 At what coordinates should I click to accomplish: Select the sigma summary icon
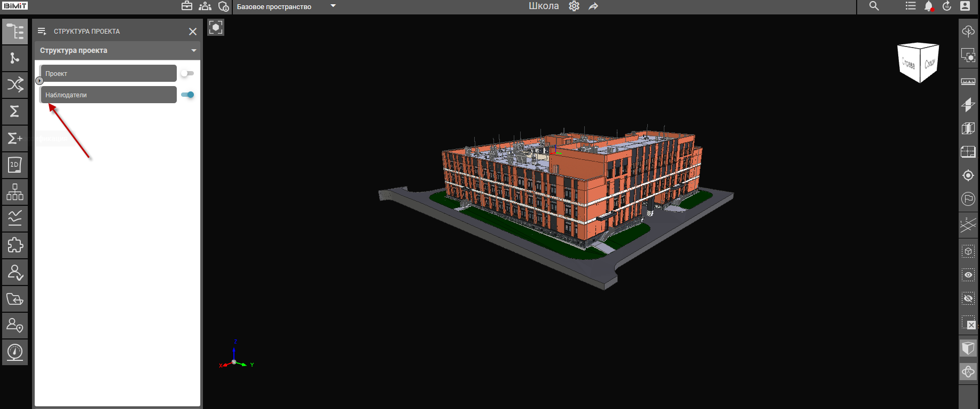coord(15,111)
